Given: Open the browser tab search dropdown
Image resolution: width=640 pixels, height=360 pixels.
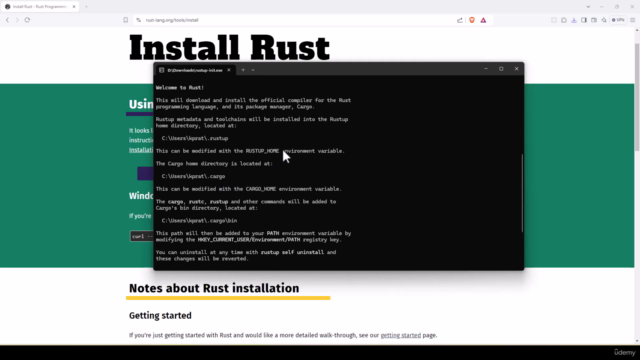Looking at the screenshot, I should [x=588, y=7].
